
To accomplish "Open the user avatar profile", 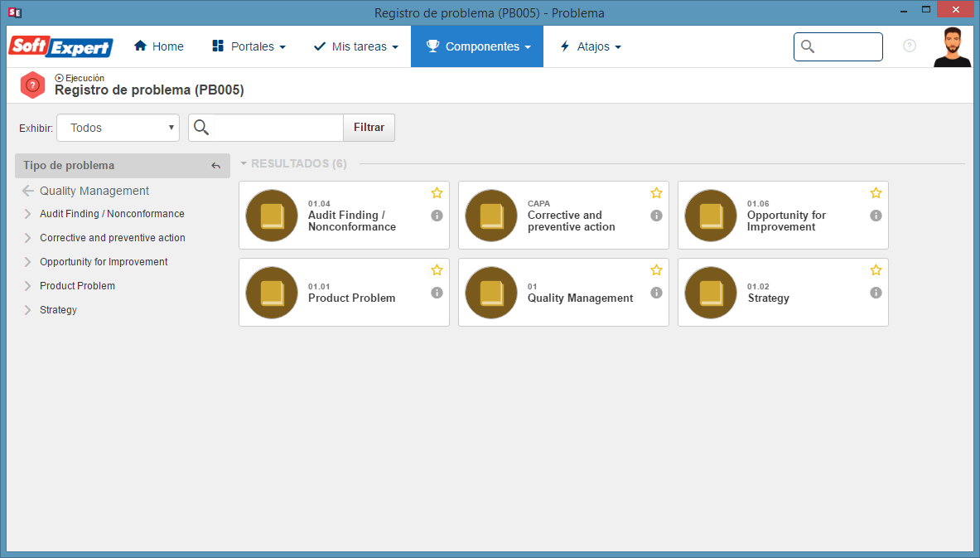I will point(952,47).
